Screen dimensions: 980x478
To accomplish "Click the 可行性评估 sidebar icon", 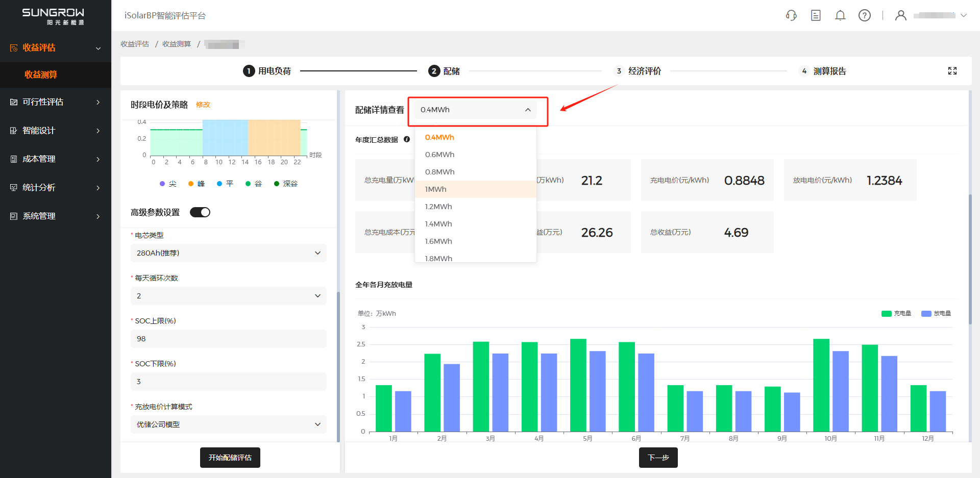I will click(14, 102).
